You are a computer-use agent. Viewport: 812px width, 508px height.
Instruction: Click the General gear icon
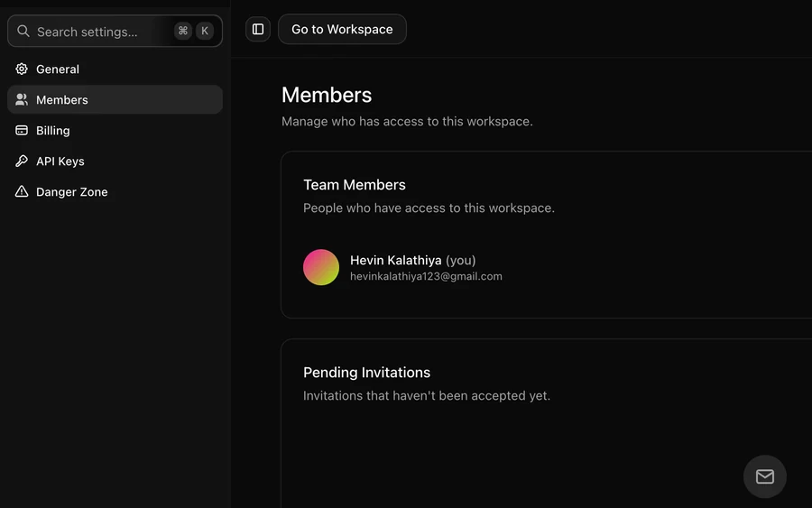(x=22, y=69)
